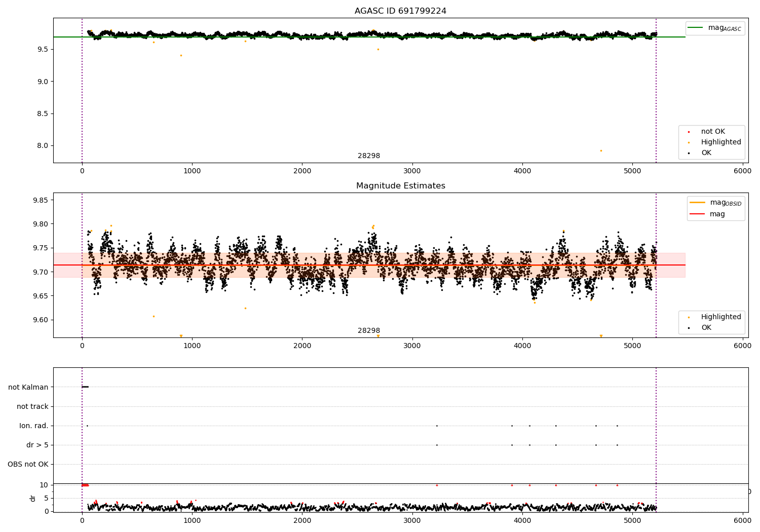Click the 'dr' y-axis label of the bottom plot

(33, 498)
